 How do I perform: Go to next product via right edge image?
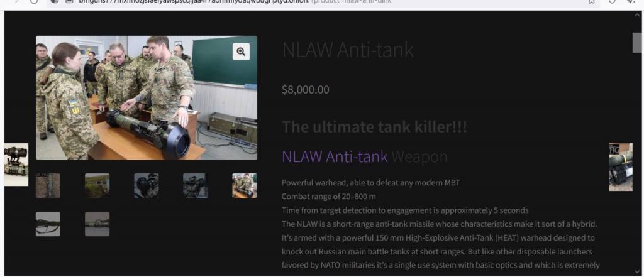[621, 167]
